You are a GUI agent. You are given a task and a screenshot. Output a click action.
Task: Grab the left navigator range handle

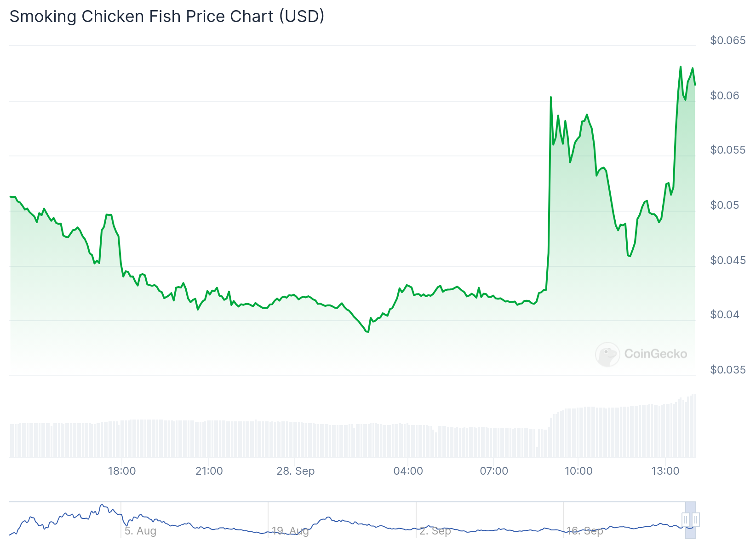686,520
